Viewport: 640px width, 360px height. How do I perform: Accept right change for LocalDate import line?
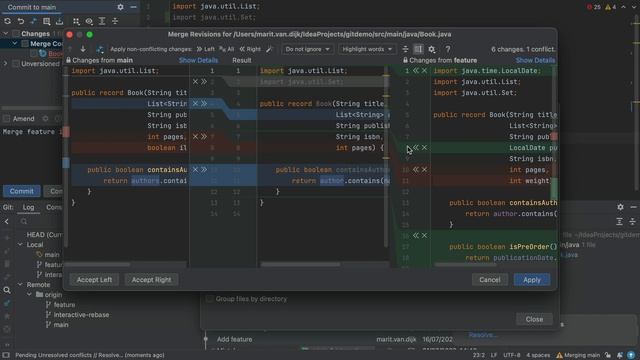pos(416,71)
